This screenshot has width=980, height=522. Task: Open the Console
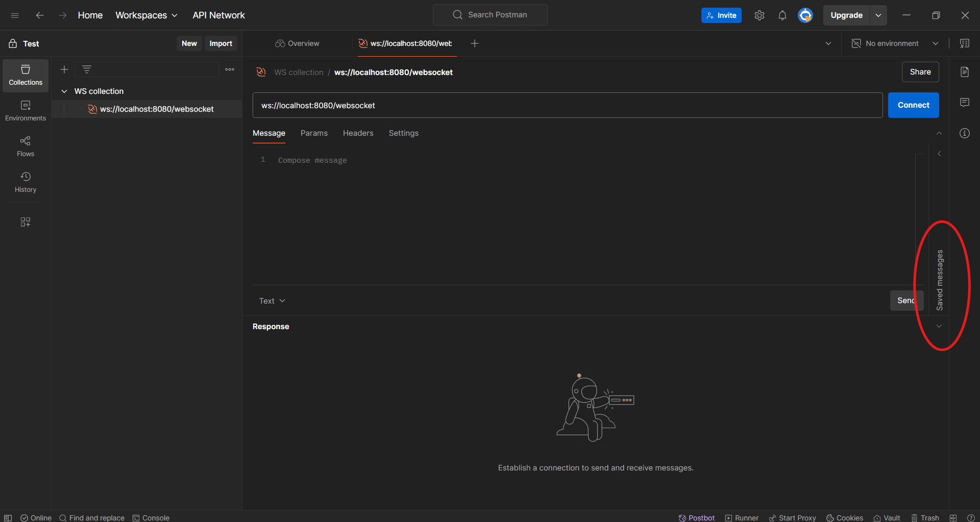151,518
